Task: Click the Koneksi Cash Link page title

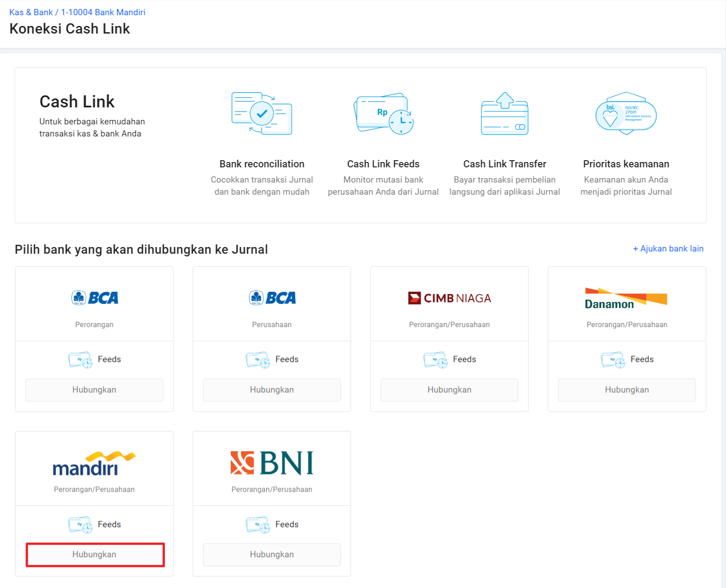Action: 70,29
